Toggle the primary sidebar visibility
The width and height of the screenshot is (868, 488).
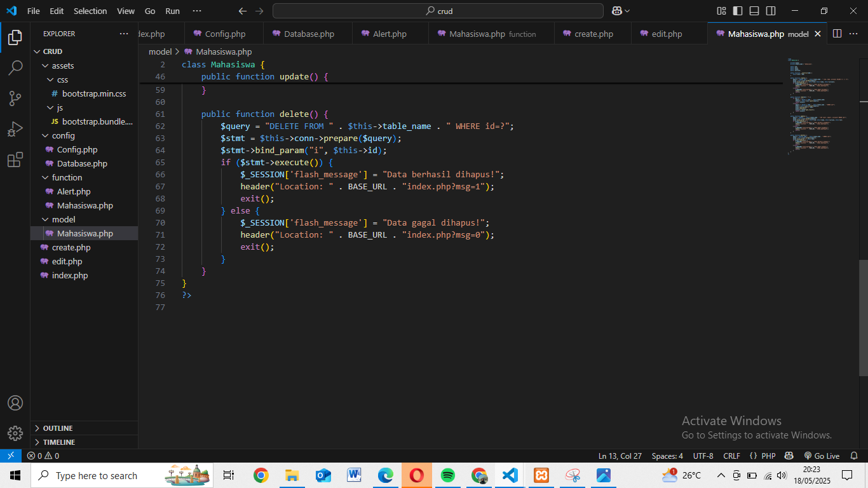(x=737, y=11)
